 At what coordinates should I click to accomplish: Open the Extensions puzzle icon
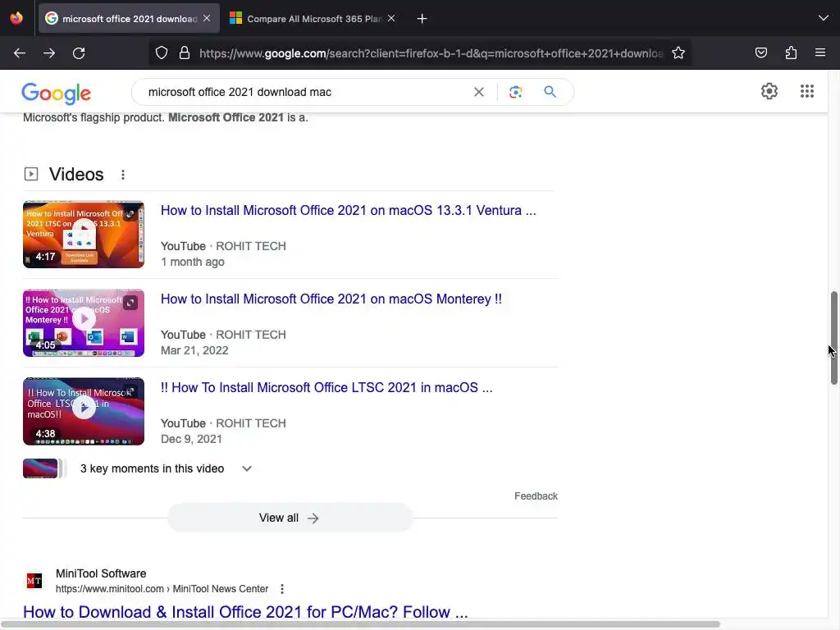tap(791, 52)
